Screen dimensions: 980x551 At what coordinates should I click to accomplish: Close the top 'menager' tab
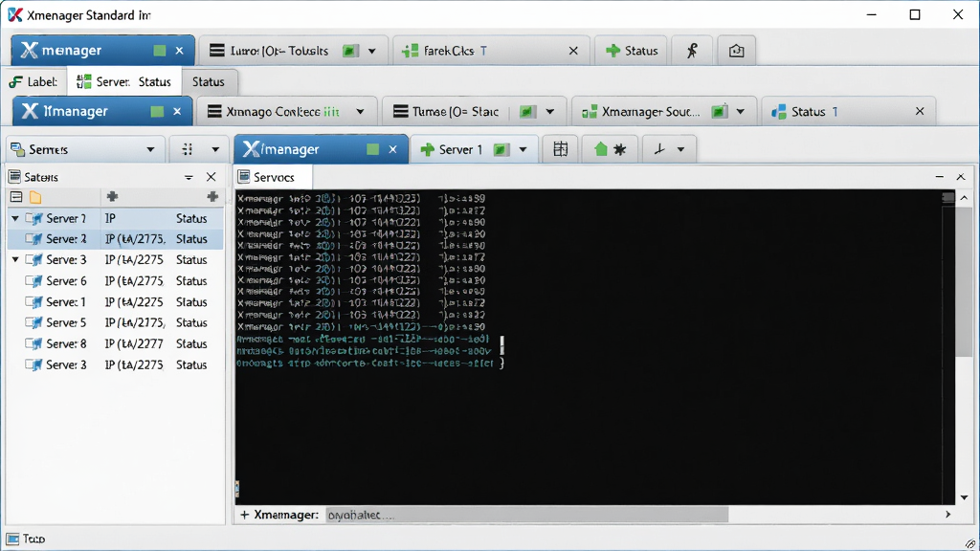(179, 51)
